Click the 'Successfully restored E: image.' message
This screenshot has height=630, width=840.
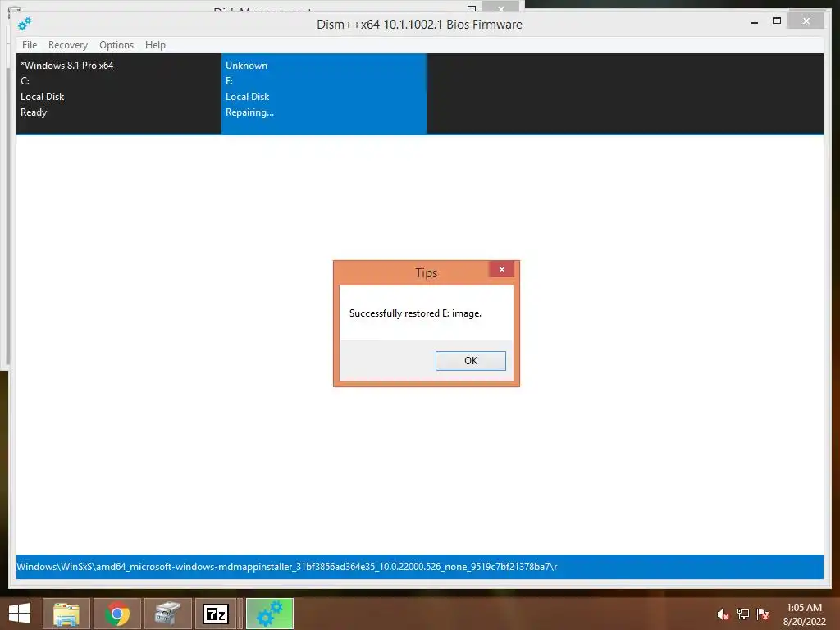415,313
